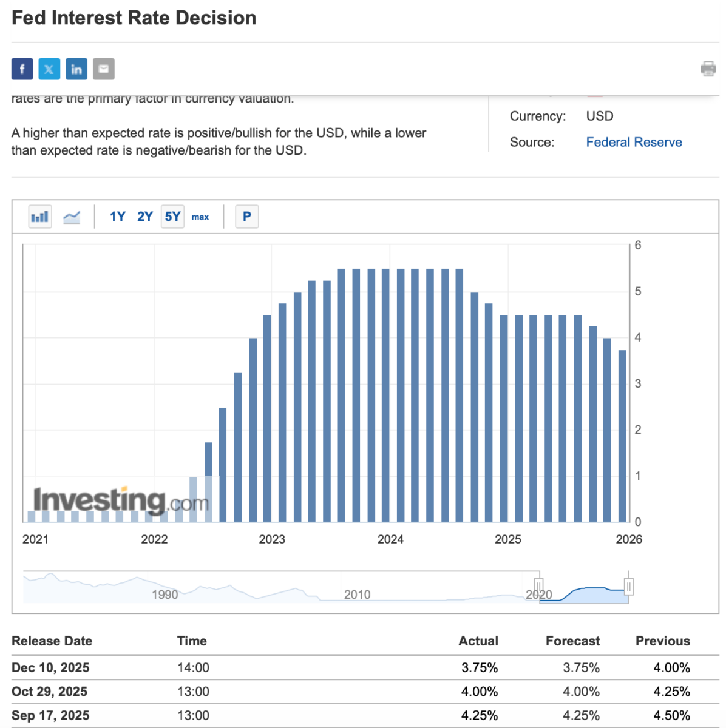Image resolution: width=726 pixels, height=728 pixels.
Task: Share the page on Facebook
Action: pyautogui.click(x=22, y=69)
